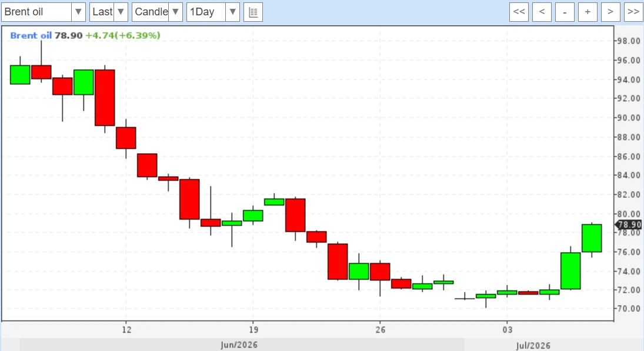The width and height of the screenshot is (644, 351).
Task: Open the Last price type dropdown
Action: (108, 12)
